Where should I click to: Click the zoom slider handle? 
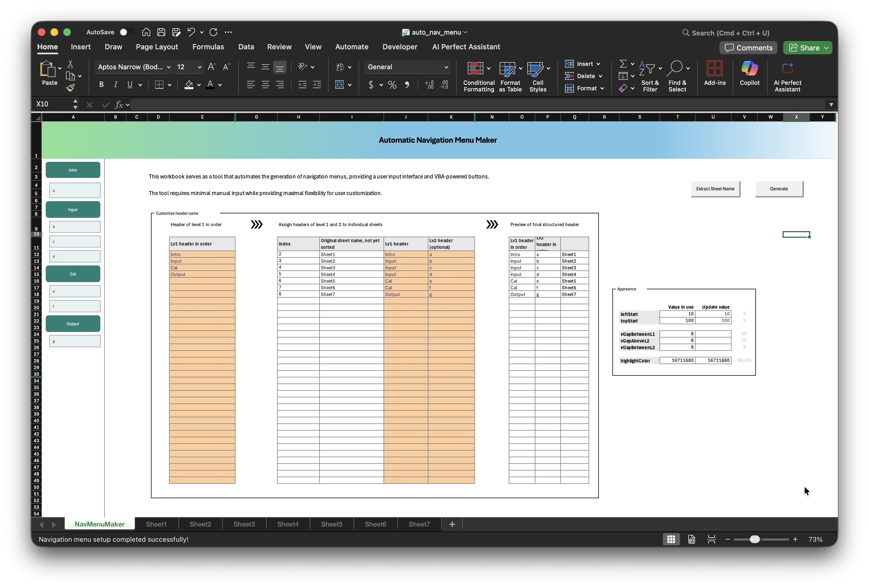(755, 539)
